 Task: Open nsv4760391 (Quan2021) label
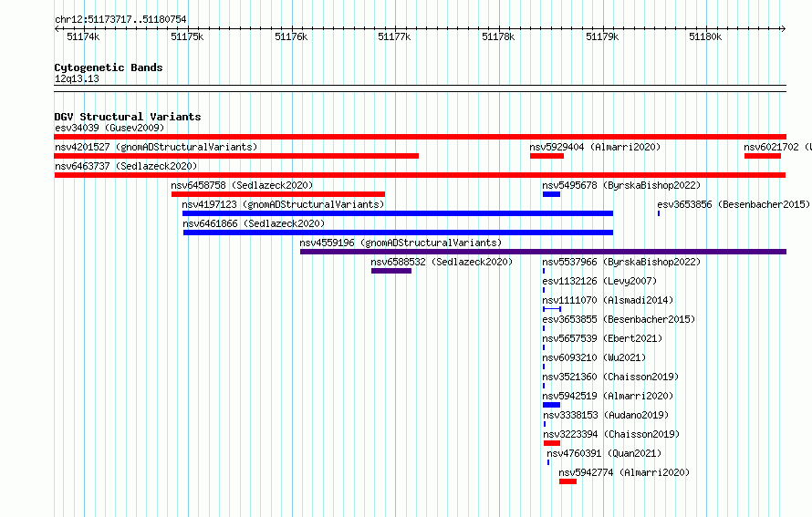pos(604,453)
